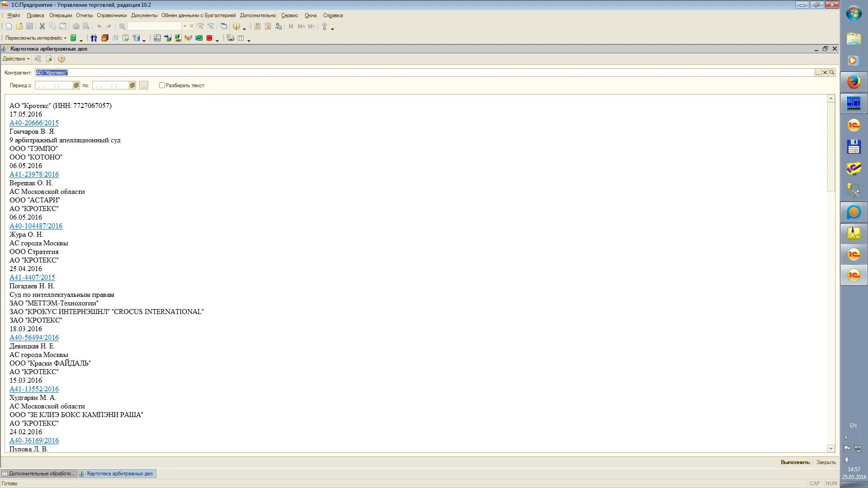
Task: Open the Документы menu
Action: [x=144, y=15]
